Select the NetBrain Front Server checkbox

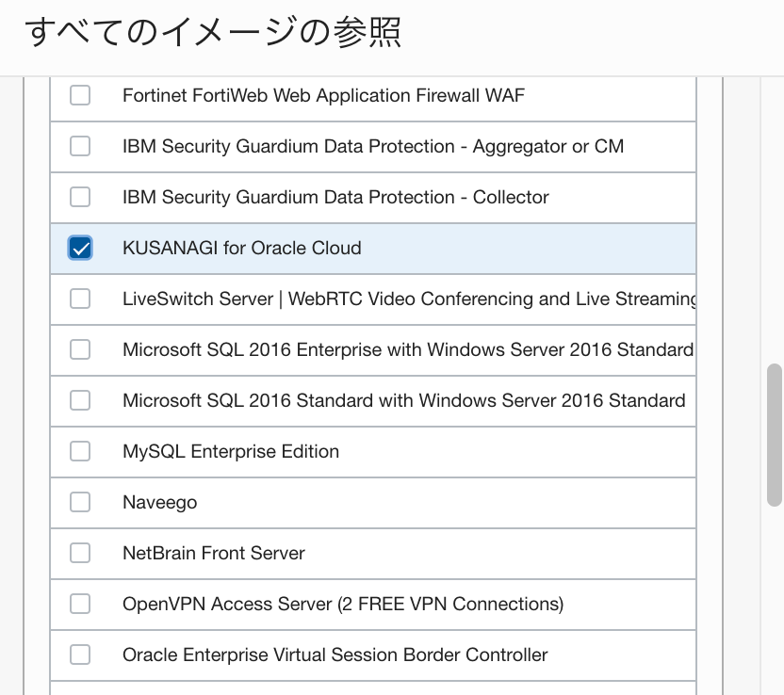point(80,553)
